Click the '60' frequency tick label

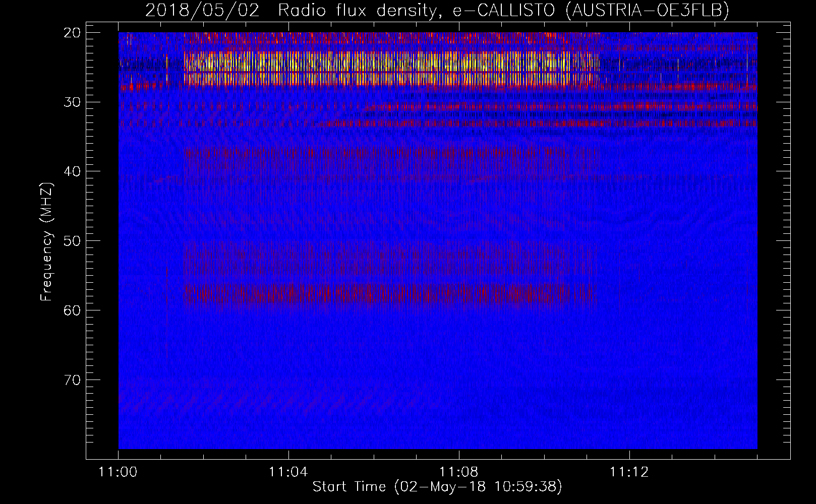[x=73, y=310]
